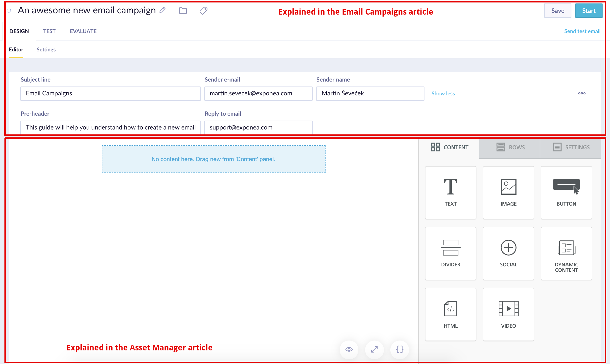Toggle the curly braces code button
This screenshot has height=364, width=610.
click(399, 349)
